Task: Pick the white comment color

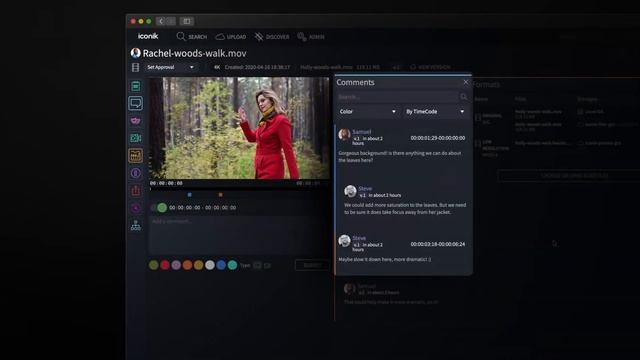Action: point(210,265)
